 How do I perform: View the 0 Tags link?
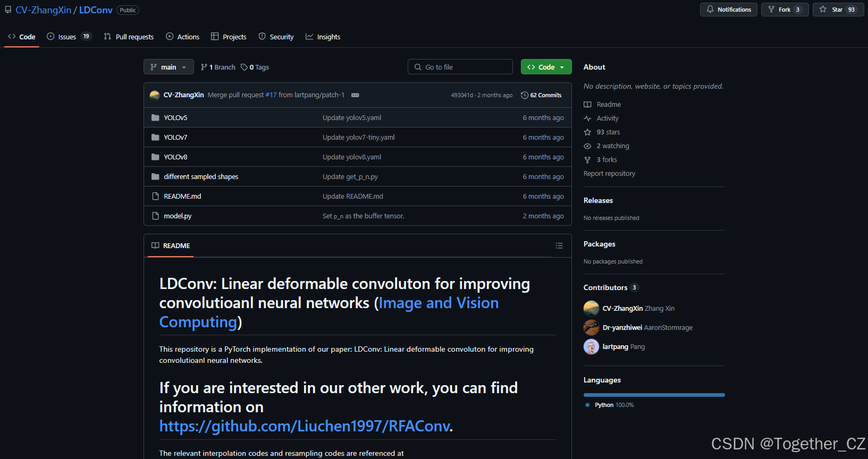[x=255, y=67]
